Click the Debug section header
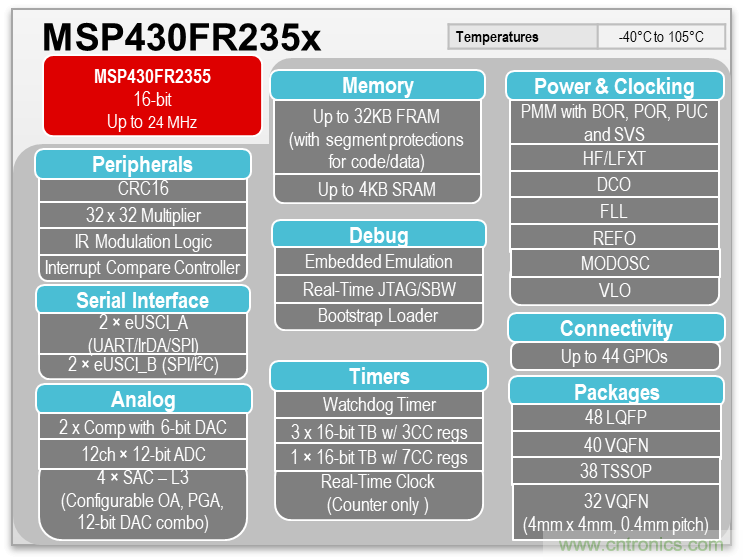 tap(378, 235)
